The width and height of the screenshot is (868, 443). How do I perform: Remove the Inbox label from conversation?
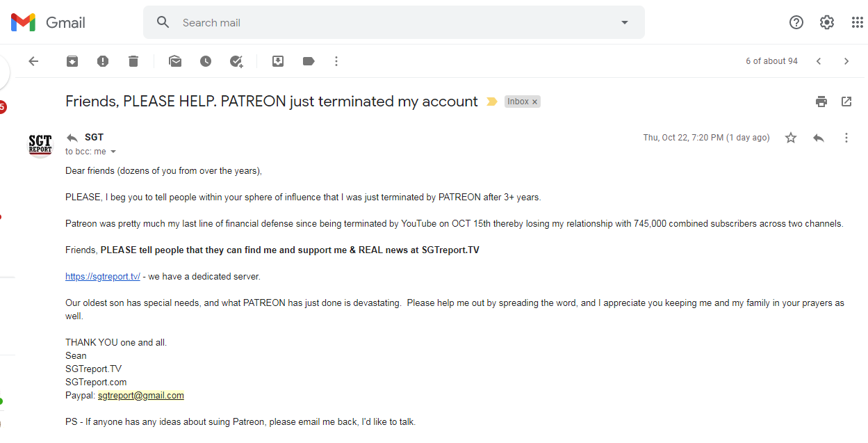pos(535,102)
